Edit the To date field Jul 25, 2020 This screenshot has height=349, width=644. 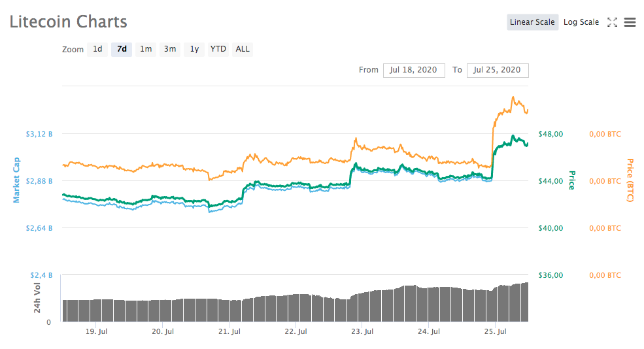(x=498, y=70)
